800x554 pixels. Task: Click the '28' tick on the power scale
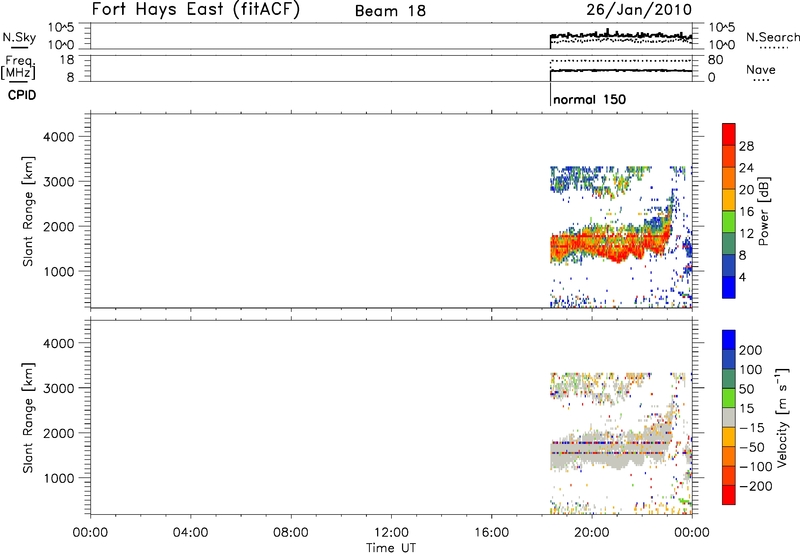pyautogui.click(x=746, y=146)
